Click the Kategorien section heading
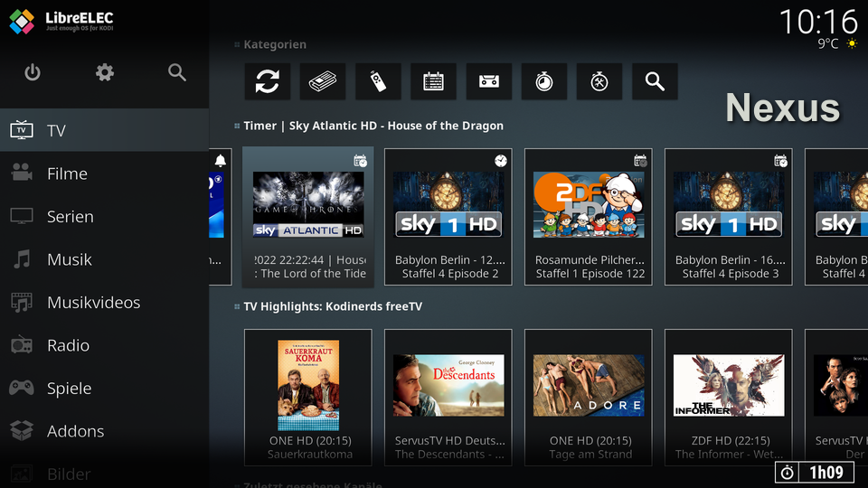 [x=275, y=44]
